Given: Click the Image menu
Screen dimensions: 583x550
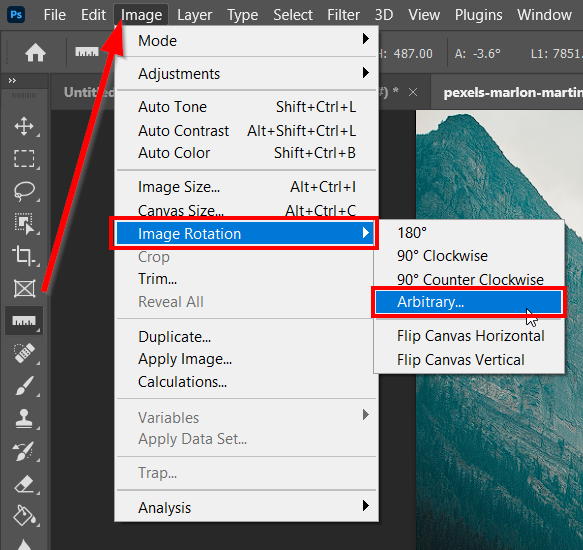Looking at the screenshot, I should [141, 15].
